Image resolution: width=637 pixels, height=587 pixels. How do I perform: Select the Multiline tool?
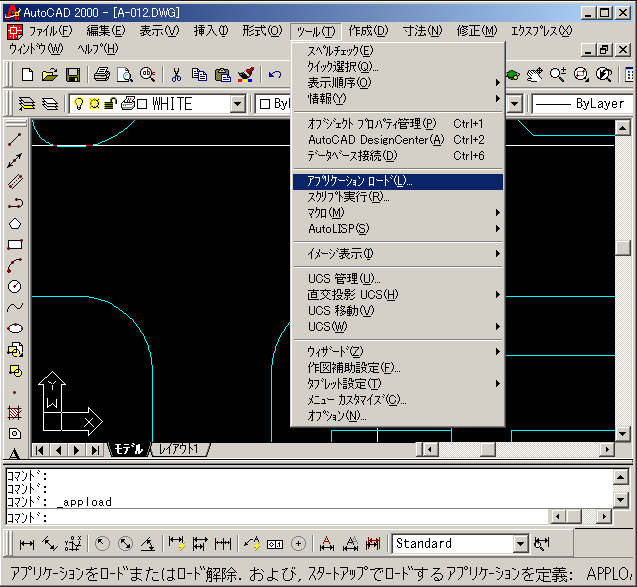tap(15, 182)
